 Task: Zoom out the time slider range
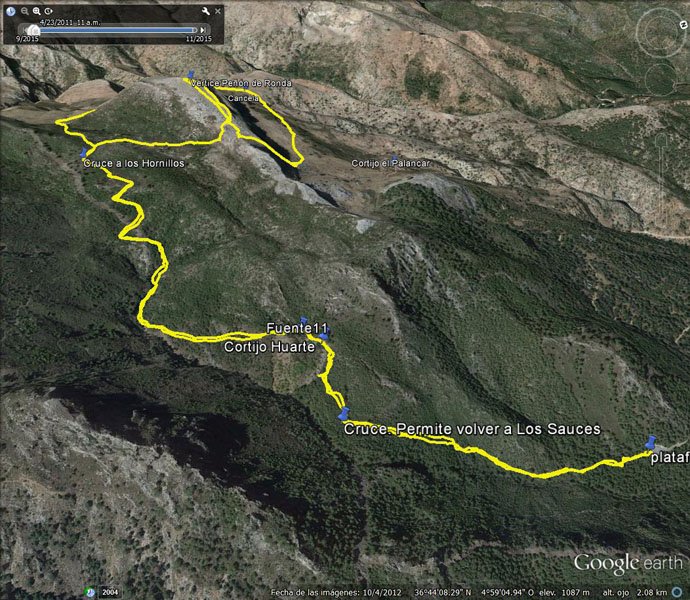25,11
